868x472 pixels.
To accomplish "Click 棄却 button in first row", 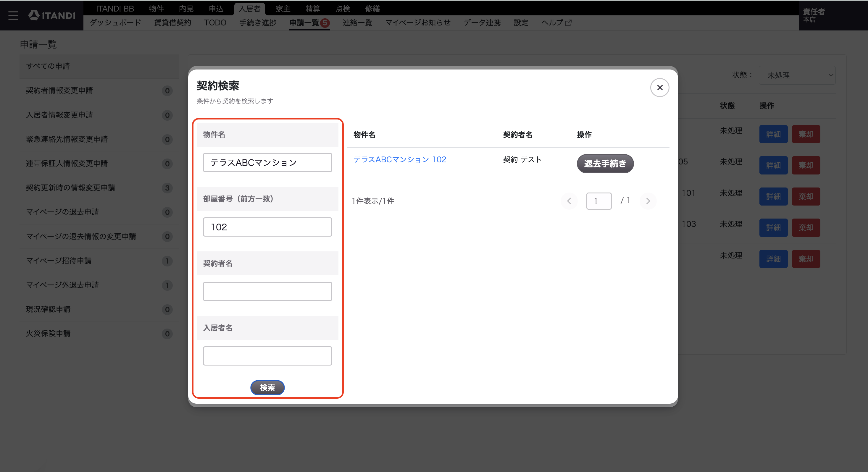I will [x=806, y=134].
